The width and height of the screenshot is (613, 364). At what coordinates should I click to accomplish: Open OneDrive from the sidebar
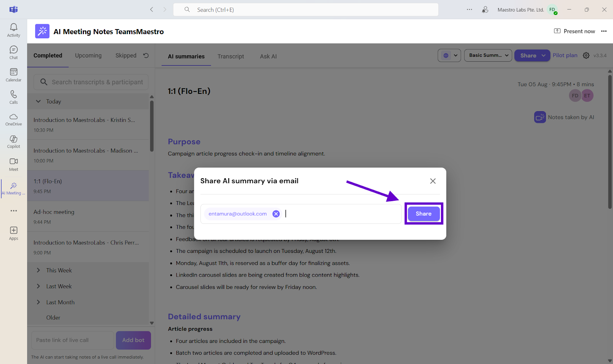coord(13,120)
